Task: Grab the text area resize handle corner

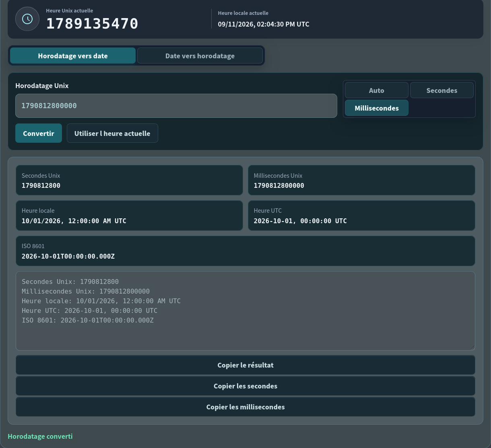Action: pos(472,348)
